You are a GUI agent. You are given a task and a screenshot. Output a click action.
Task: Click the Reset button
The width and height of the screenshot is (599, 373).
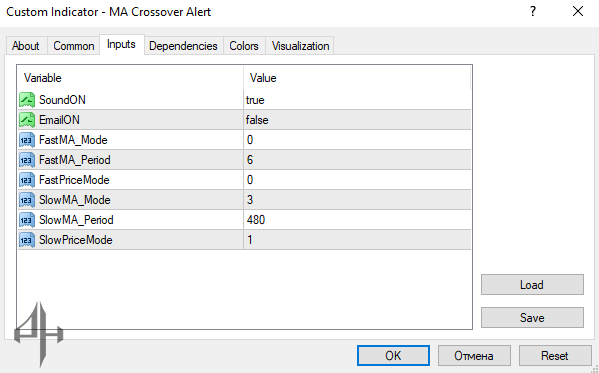555,356
